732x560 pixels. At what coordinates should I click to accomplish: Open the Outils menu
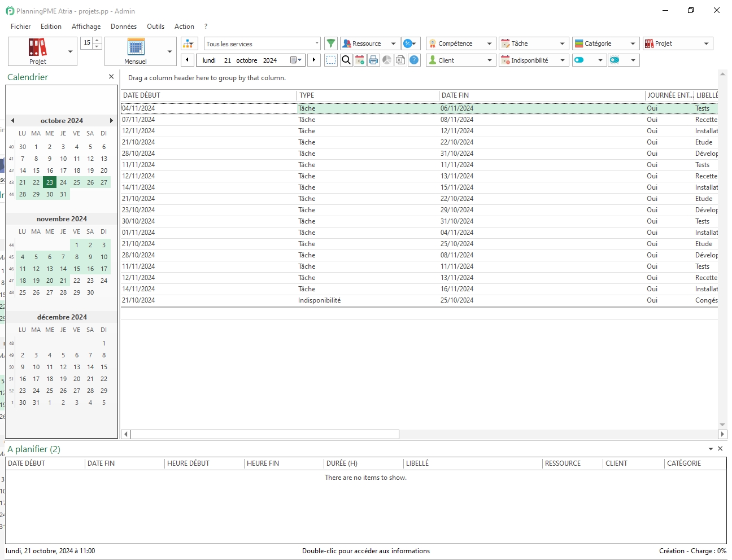tap(155, 27)
